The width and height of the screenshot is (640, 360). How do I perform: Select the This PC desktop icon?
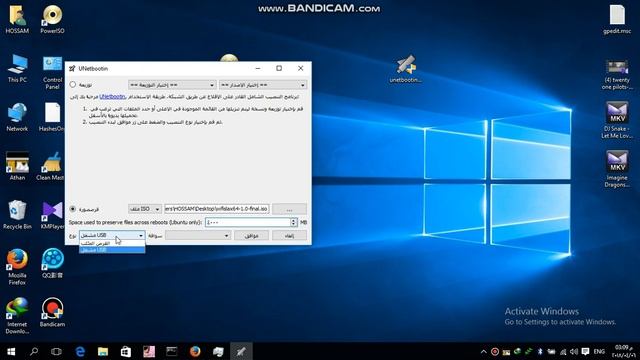tap(17, 68)
